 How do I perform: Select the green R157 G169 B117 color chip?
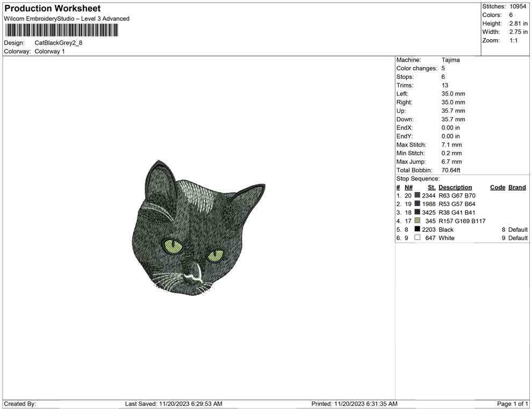pyautogui.click(x=417, y=221)
